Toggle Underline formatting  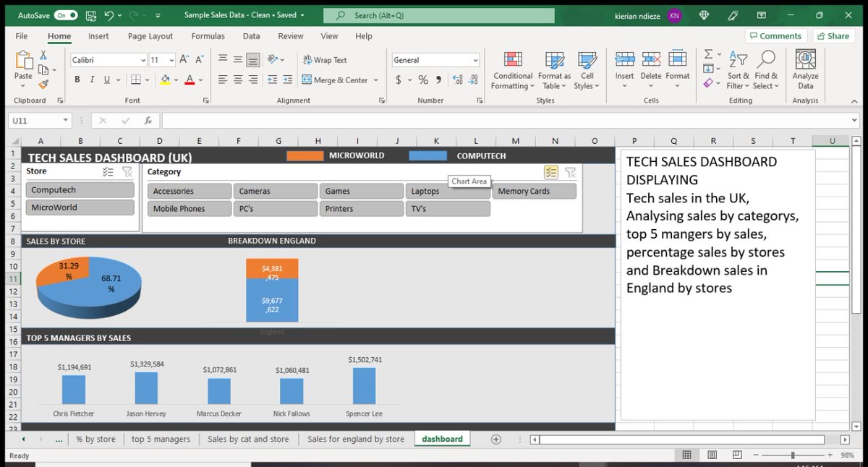coord(107,80)
